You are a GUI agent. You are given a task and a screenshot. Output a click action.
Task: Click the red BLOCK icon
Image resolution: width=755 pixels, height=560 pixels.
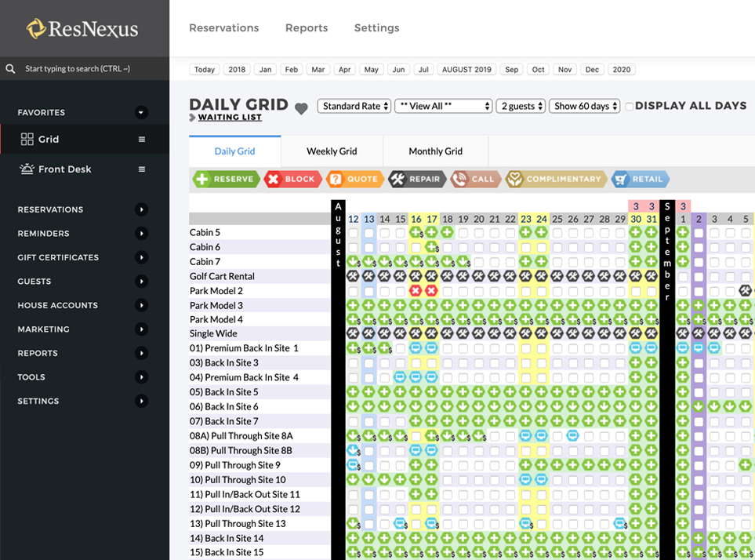(x=271, y=179)
